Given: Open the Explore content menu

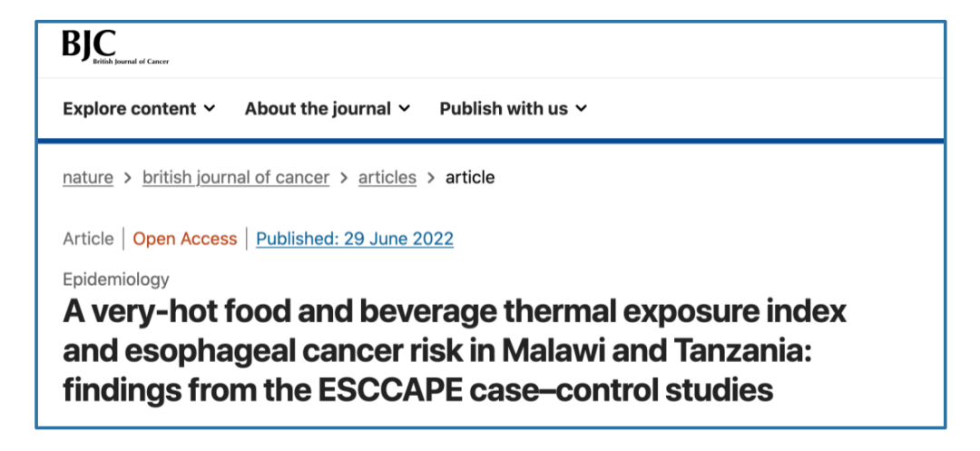Looking at the screenshot, I should tap(129, 109).
